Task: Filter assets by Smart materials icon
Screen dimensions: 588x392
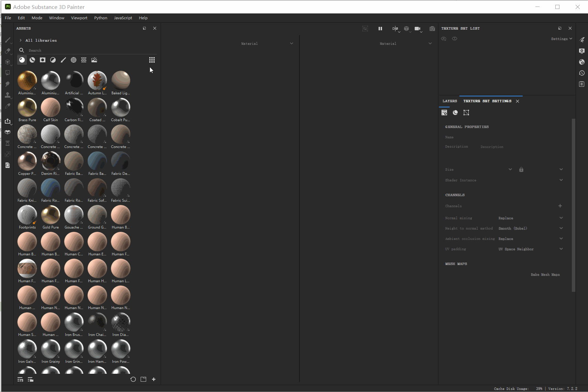Action: pos(32,60)
